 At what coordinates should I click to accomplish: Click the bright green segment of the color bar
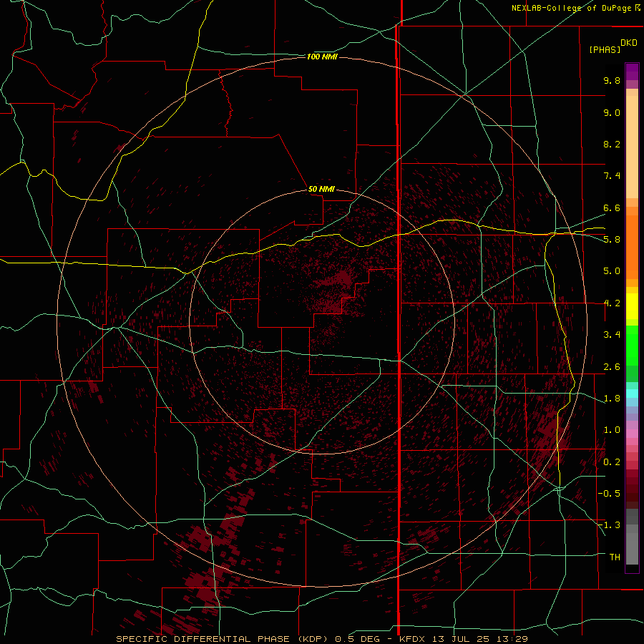(x=632, y=345)
